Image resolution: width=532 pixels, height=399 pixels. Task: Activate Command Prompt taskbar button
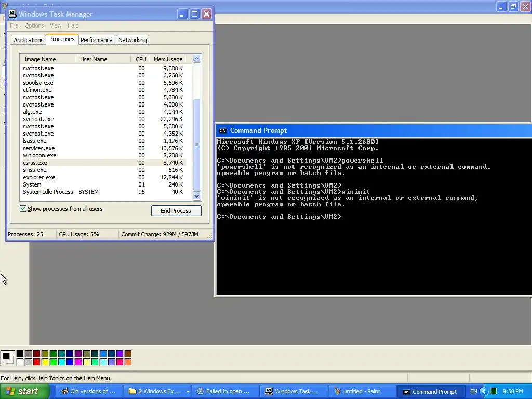430,391
